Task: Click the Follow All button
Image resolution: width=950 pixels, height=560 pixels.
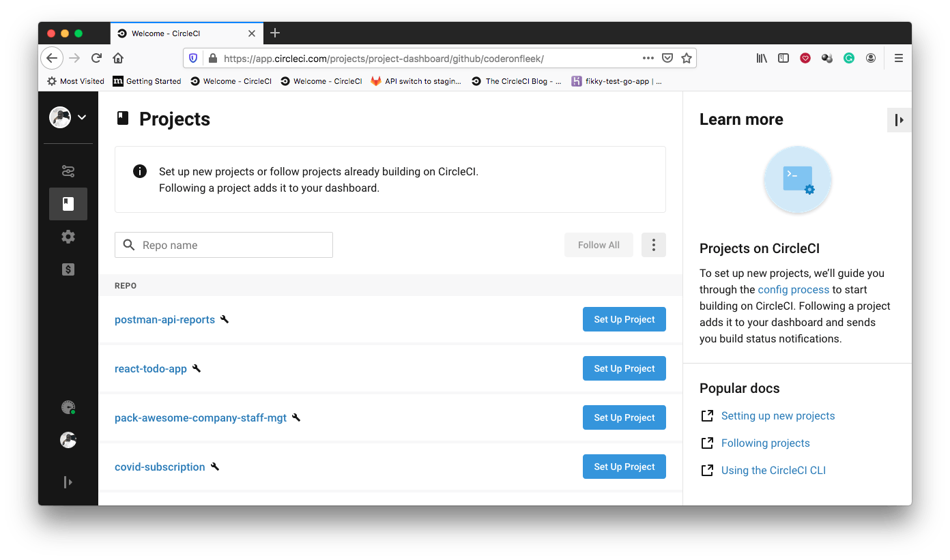Action: 599,244
